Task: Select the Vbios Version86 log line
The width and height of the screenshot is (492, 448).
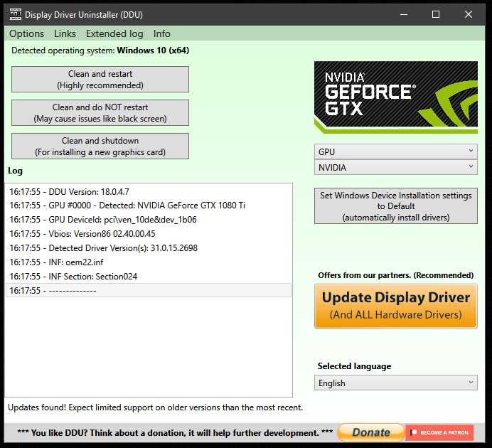Action: (149, 234)
